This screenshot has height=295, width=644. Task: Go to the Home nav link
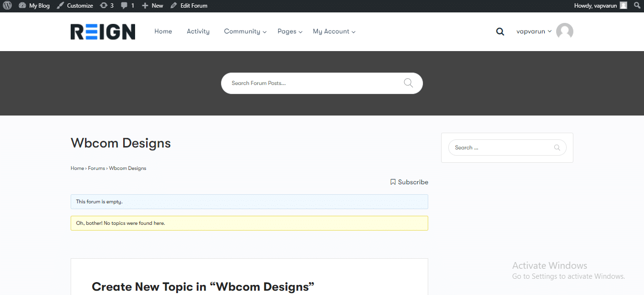tap(163, 32)
